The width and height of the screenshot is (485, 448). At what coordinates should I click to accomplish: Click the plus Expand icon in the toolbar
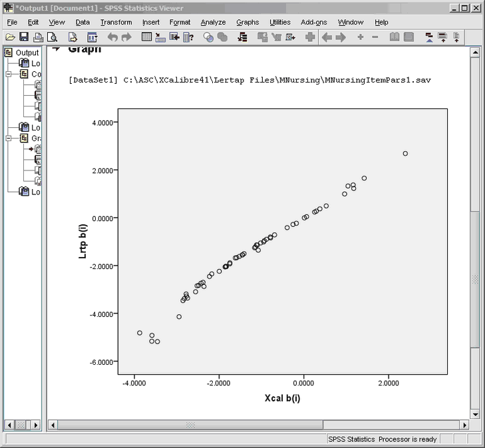(x=360, y=37)
